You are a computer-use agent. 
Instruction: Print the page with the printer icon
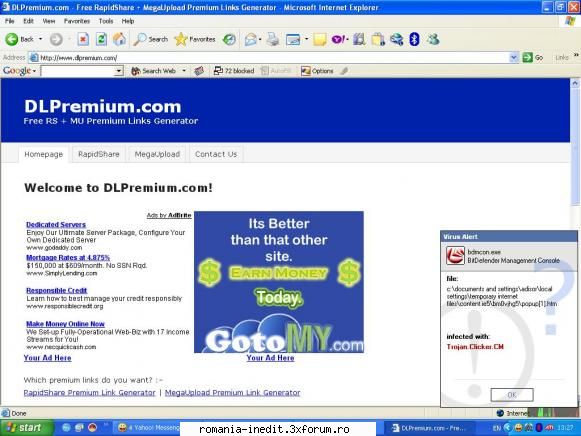tap(273, 39)
